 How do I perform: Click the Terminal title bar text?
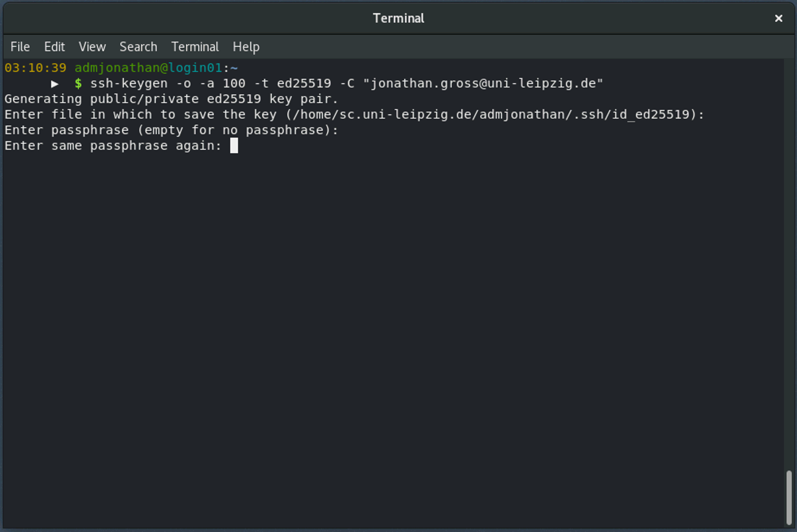[398, 18]
